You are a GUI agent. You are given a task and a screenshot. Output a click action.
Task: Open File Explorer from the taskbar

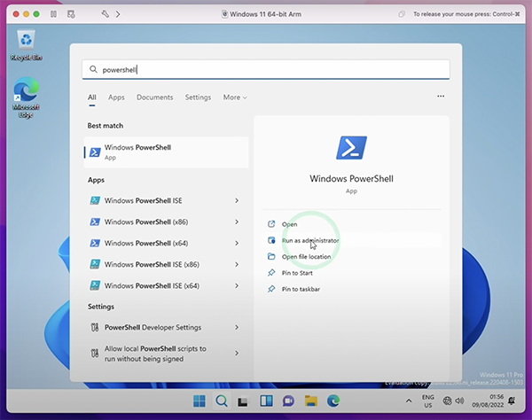click(x=311, y=401)
